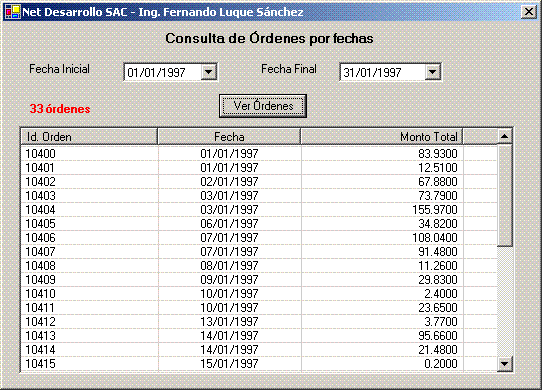Click the Monto Total column header

coord(382,137)
